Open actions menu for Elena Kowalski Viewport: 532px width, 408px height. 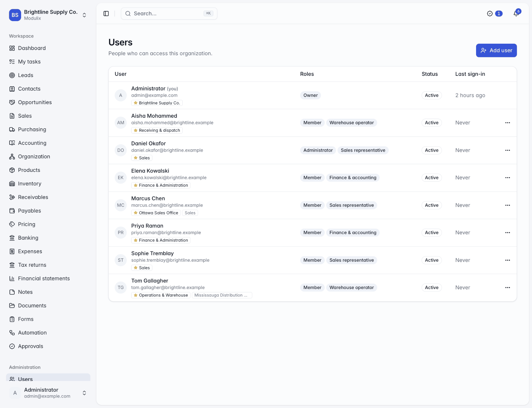[508, 178]
